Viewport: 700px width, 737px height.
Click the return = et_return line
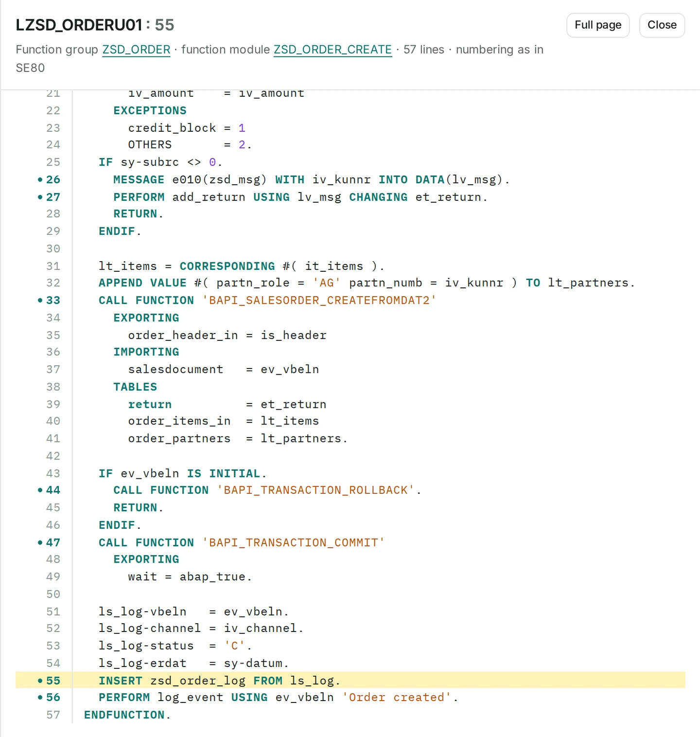pyautogui.click(x=227, y=404)
